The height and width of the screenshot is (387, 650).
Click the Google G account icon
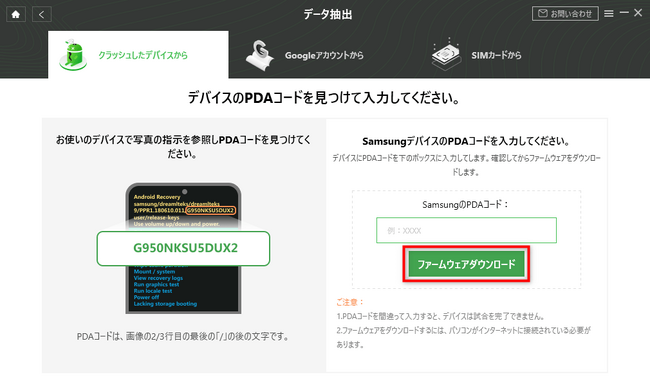tap(259, 55)
